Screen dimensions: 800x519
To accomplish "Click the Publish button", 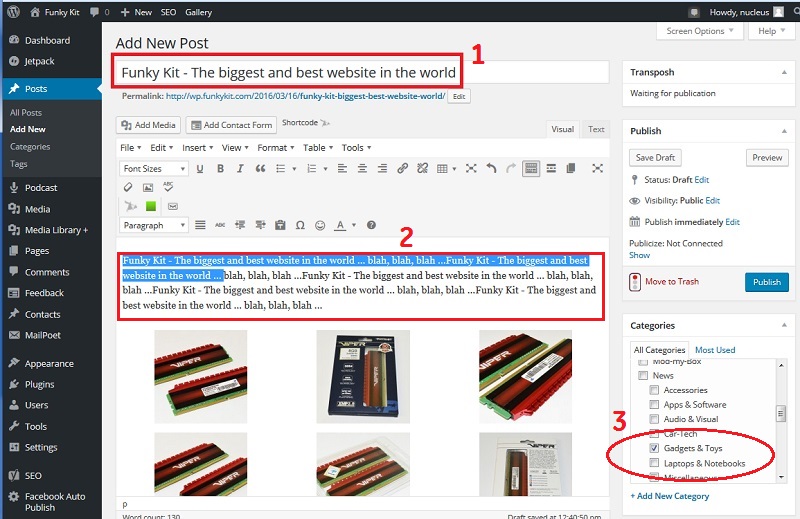I will (767, 282).
